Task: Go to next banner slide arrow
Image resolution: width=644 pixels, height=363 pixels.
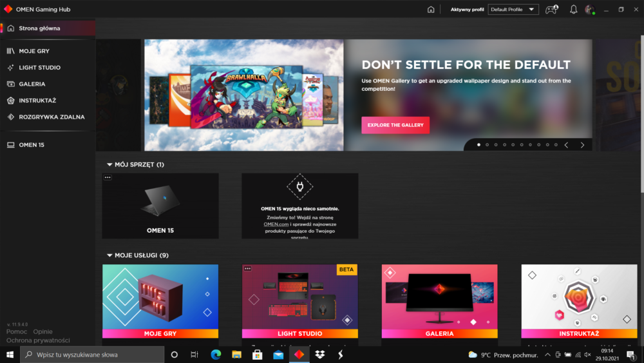Action: (582, 144)
